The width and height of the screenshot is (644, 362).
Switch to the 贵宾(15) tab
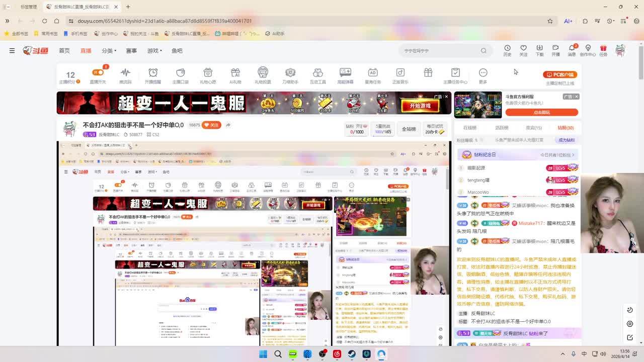(x=533, y=128)
